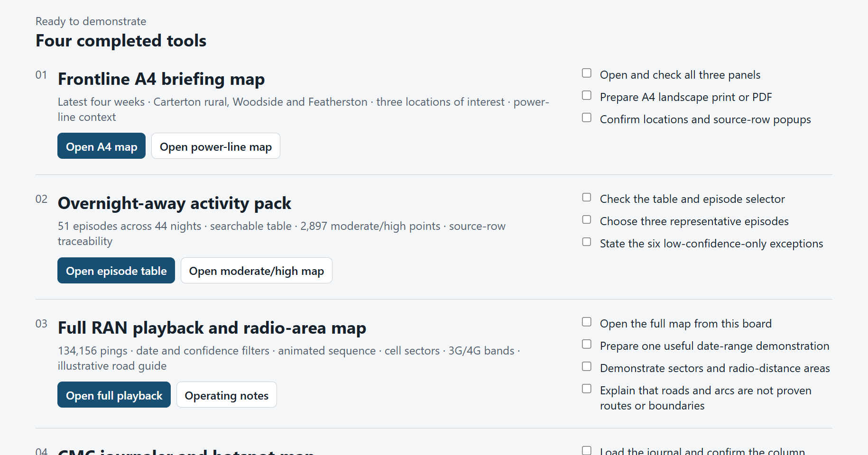Check 'Prepare one useful date-range demonstration'

pyautogui.click(x=587, y=344)
